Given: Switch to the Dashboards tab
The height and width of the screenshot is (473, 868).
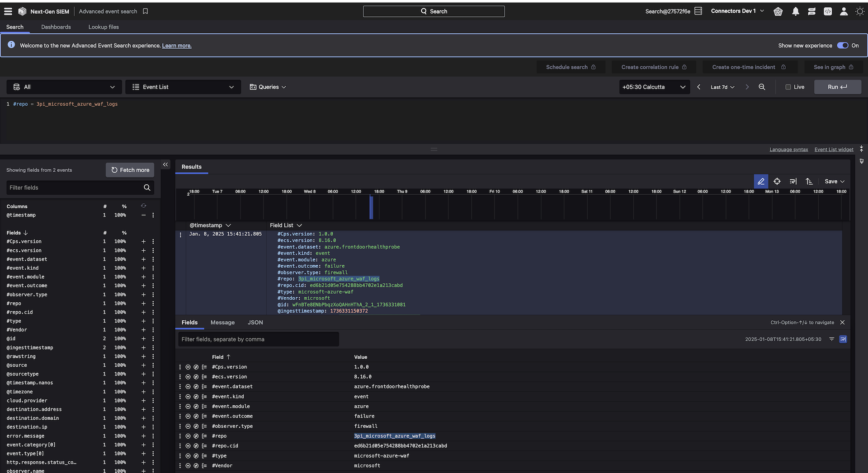Looking at the screenshot, I should (56, 27).
